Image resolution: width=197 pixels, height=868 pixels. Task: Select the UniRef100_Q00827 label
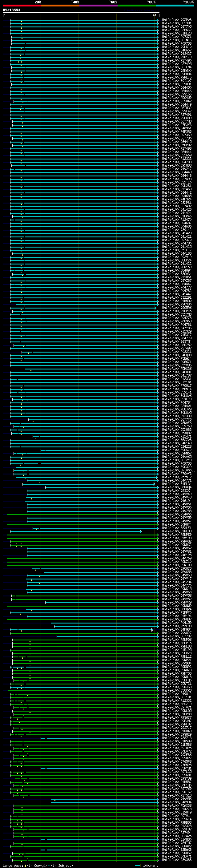pos(176,633)
